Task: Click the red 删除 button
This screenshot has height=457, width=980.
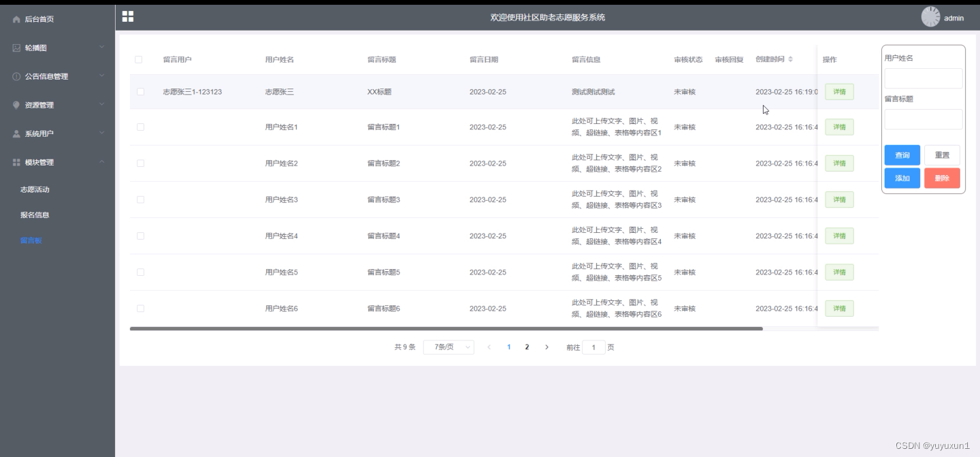Action: pyautogui.click(x=942, y=178)
